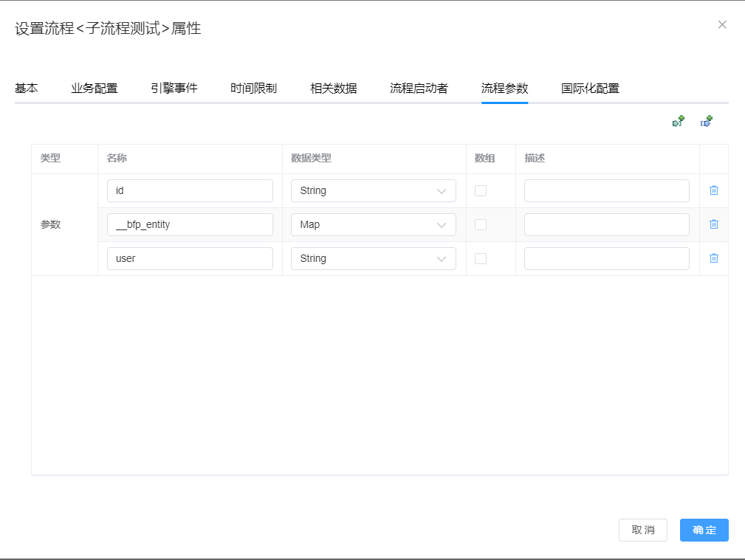Select the __bfp_entity name input box
The height and width of the screenshot is (560, 745).
click(190, 224)
